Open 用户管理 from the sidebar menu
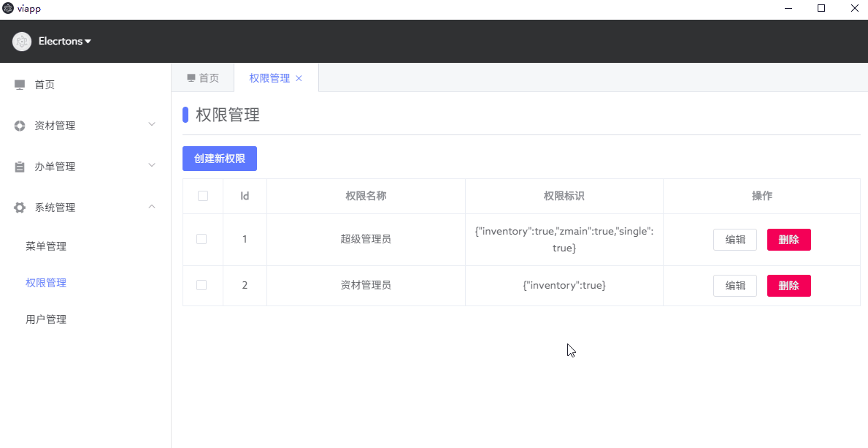Screen dimensions: 868x448 [46, 319]
